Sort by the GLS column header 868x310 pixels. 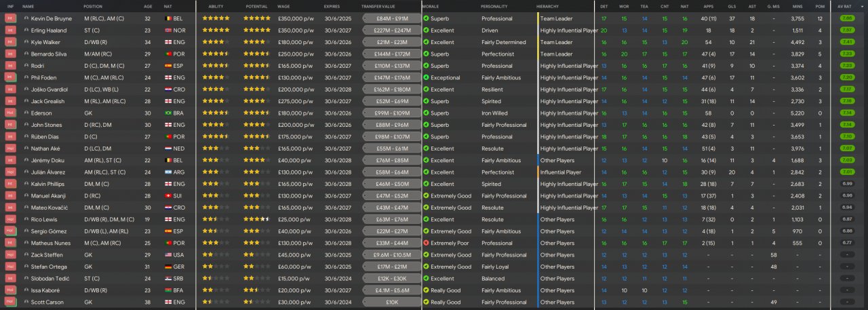click(732, 5)
